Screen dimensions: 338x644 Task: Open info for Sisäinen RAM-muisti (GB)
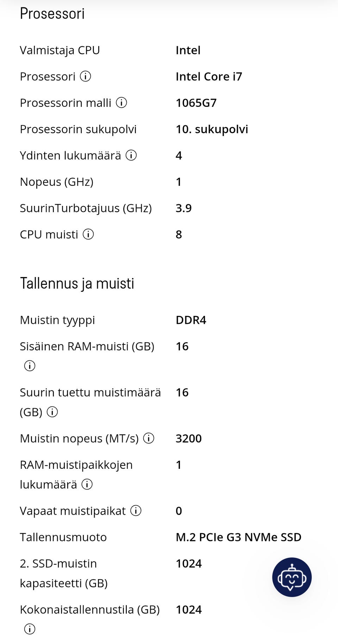coord(30,366)
